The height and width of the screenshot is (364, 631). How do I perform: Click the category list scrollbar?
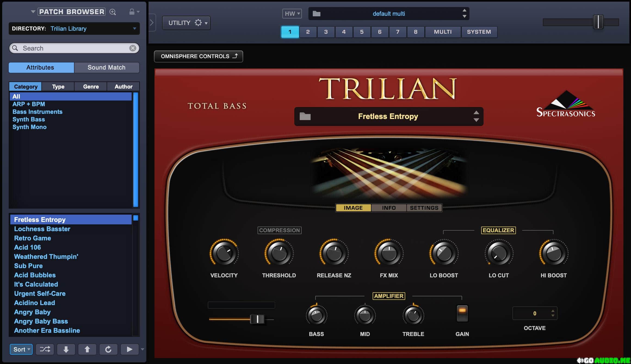click(136, 150)
